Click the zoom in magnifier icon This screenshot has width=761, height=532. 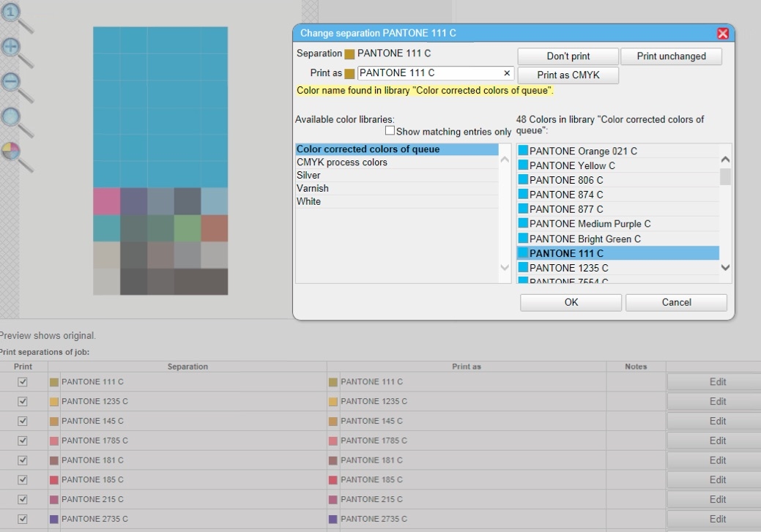16,52
